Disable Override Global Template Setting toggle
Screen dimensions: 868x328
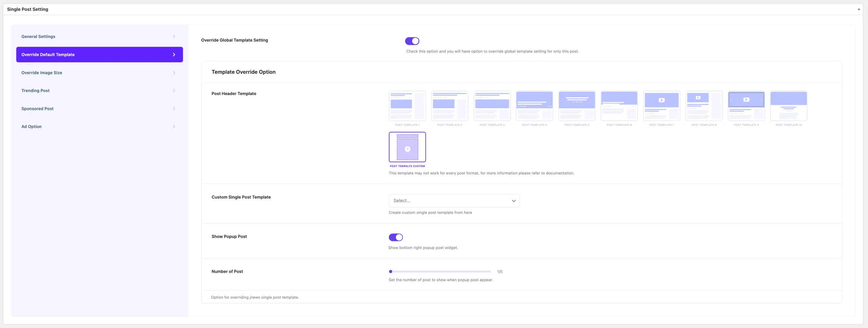[x=412, y=41]
